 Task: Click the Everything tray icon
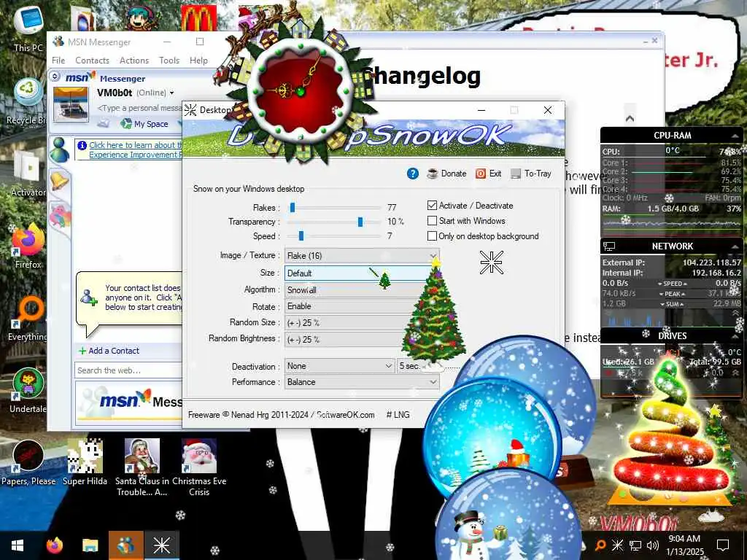click(600, 545)
